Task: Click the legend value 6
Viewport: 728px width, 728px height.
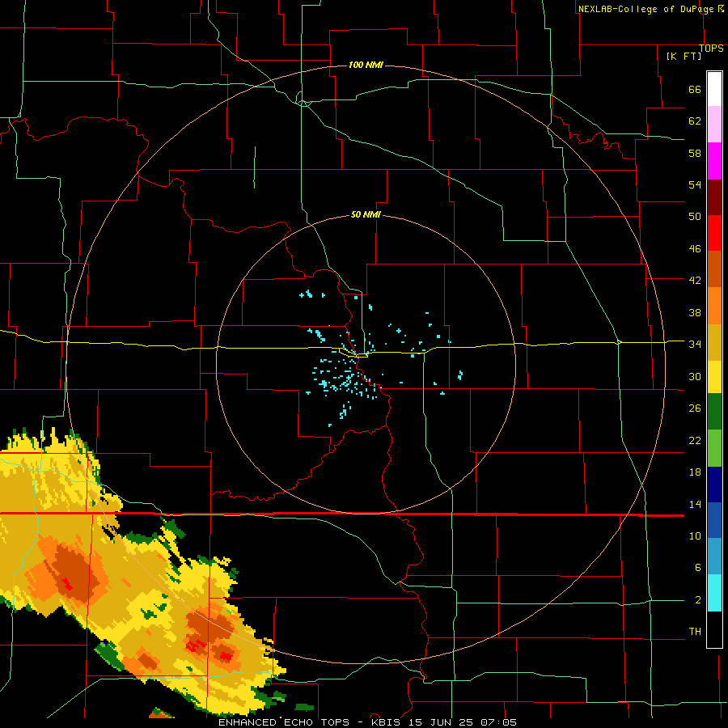Action: (x=697, y=568)
